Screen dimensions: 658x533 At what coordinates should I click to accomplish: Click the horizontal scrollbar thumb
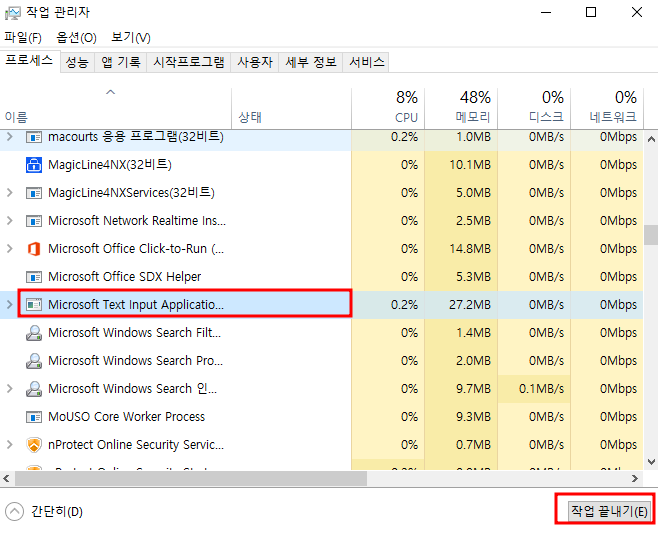[x=191, y=478]
